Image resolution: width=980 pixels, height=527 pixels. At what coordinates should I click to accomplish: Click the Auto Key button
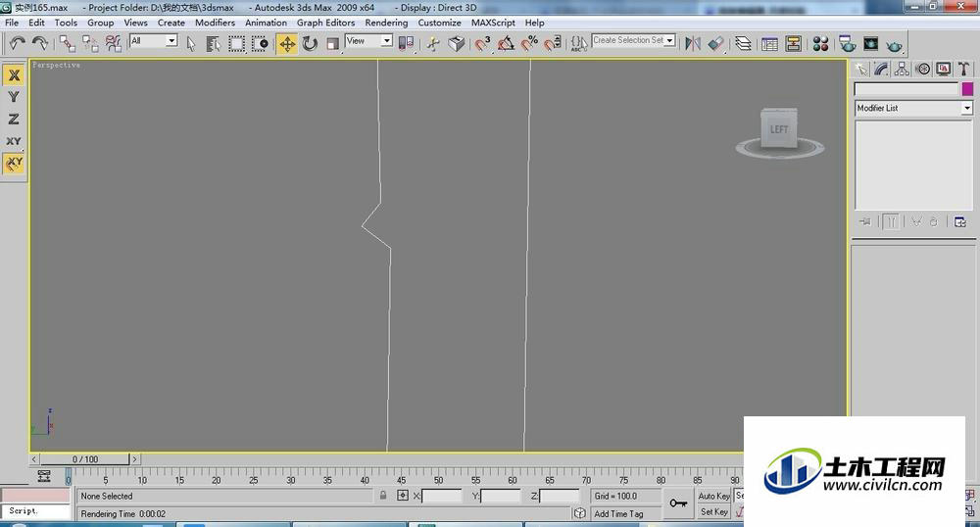713,496
